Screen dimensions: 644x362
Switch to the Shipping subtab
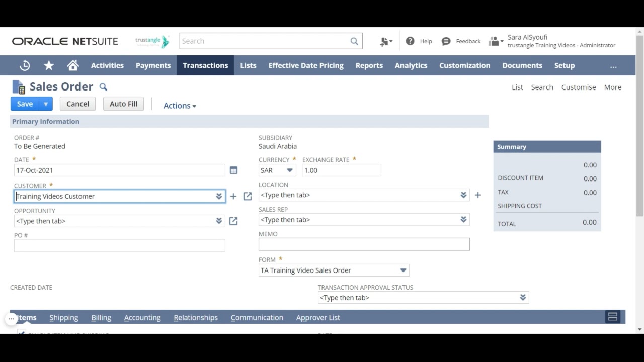pyautogui.click(x=64, y=318)
